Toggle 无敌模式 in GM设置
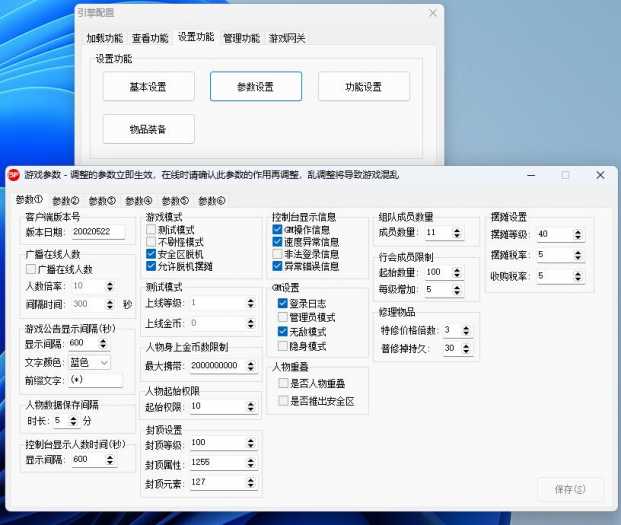621x525 pixels. click(x=283, y=331)
